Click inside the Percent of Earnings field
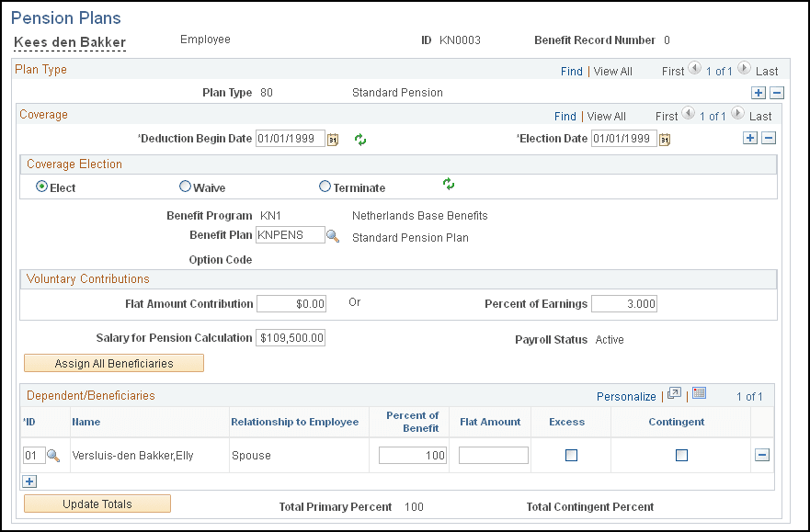The height and width of the screenshot is (532, 810). (x=623, y=303)
